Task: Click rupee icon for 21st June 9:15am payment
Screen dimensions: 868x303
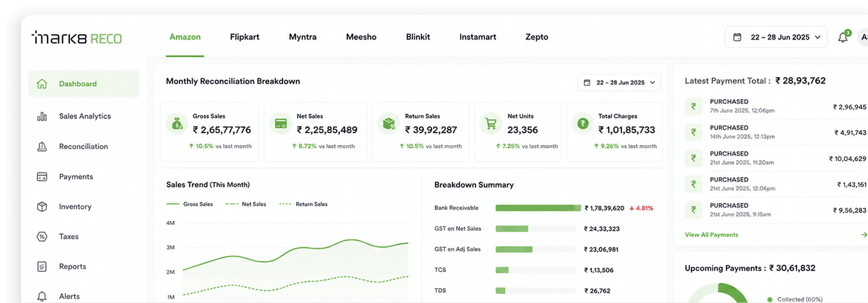Action: click(x=694, y=210)
